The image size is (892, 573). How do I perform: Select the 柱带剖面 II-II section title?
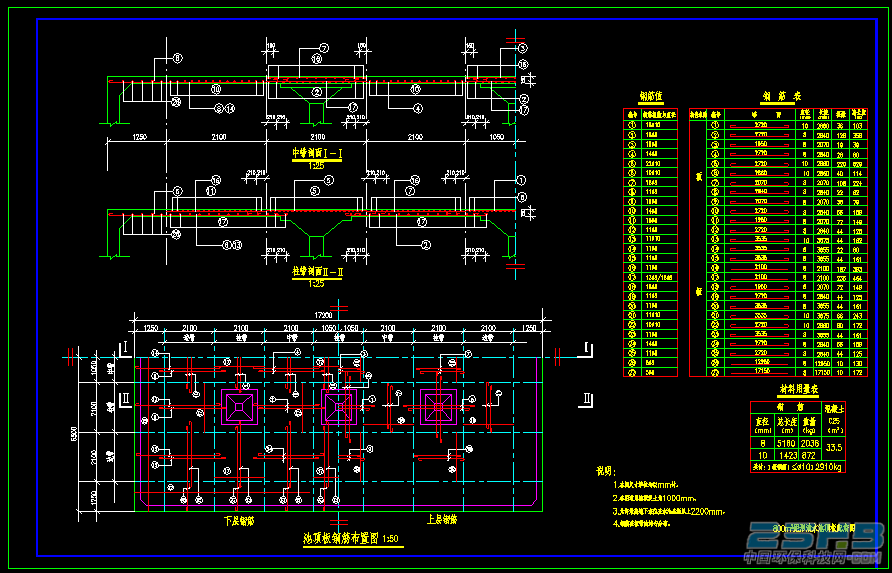point(318,272)
